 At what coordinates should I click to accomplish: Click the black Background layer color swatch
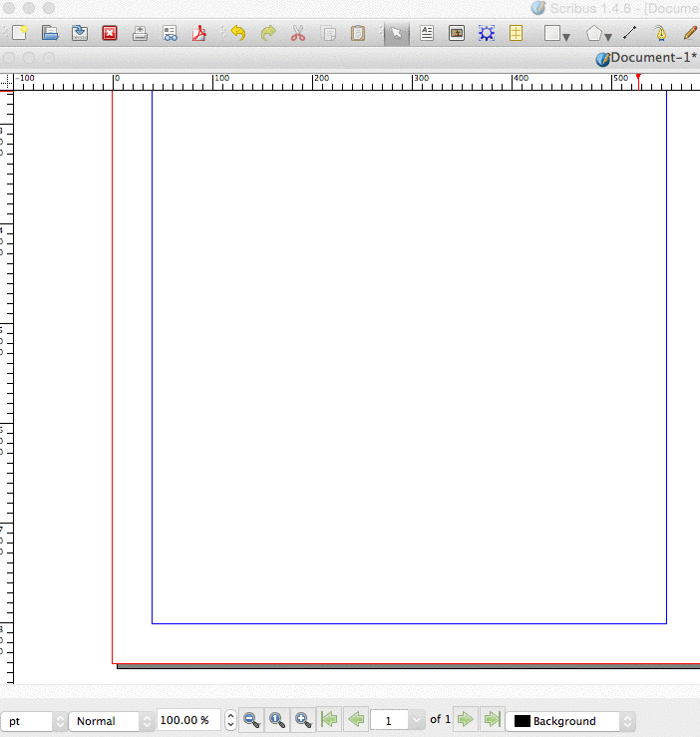(522, 721)
